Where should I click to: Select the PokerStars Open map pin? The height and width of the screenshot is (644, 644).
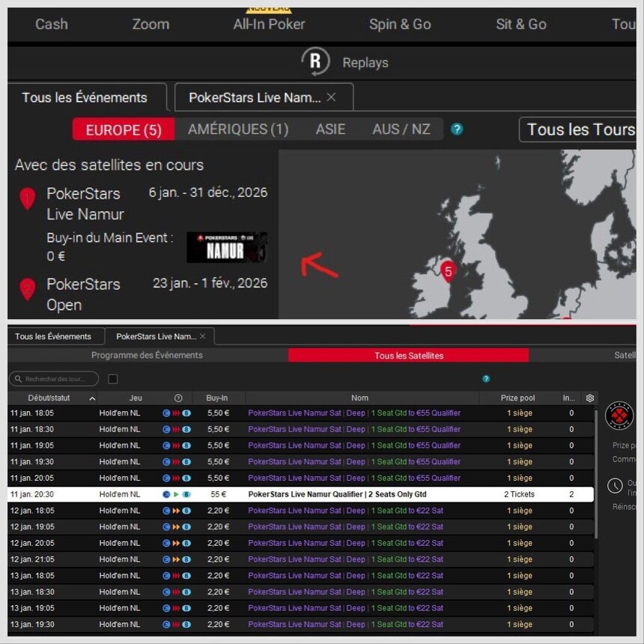pos(28,289)
